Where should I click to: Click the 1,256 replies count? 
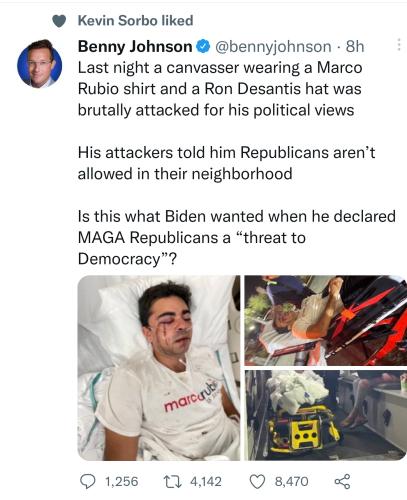point(122,482)
